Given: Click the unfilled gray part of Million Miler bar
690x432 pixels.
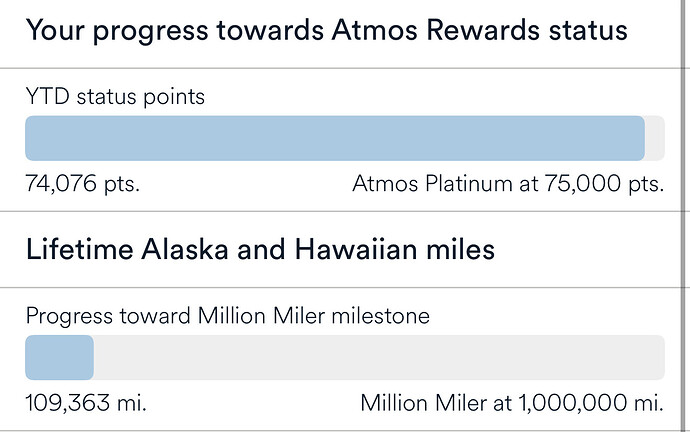Looking at the screenshot, I should 379,357.
